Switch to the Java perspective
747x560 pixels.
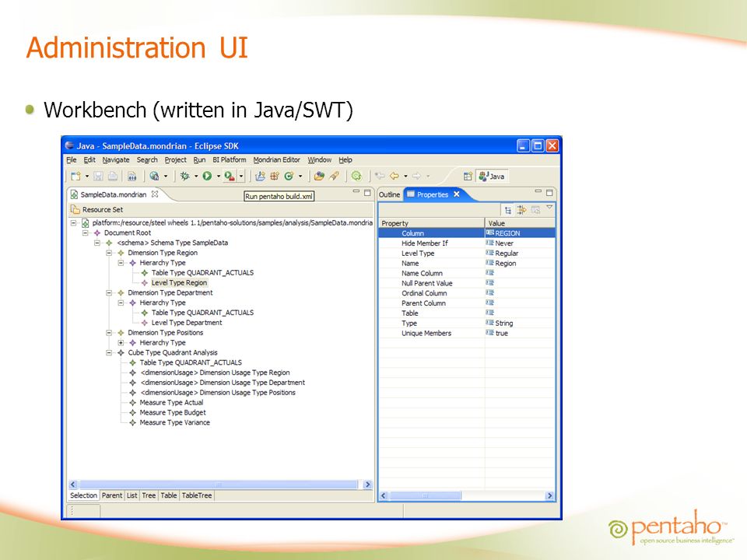click(x=492, y=177)
